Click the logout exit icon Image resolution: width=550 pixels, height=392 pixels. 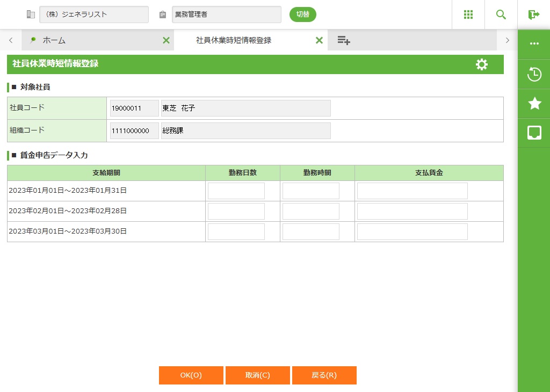tap(533, 14)
